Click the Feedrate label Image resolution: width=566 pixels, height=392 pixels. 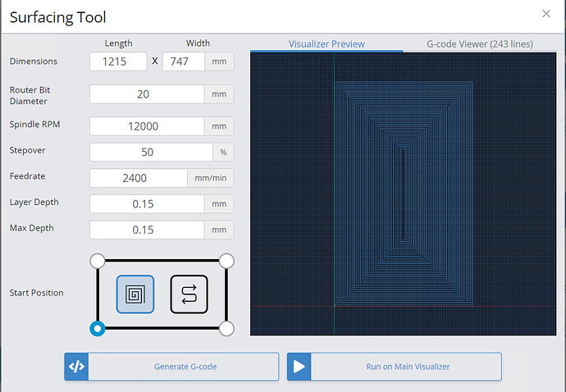pyautogui.click(x=27, y=176)
